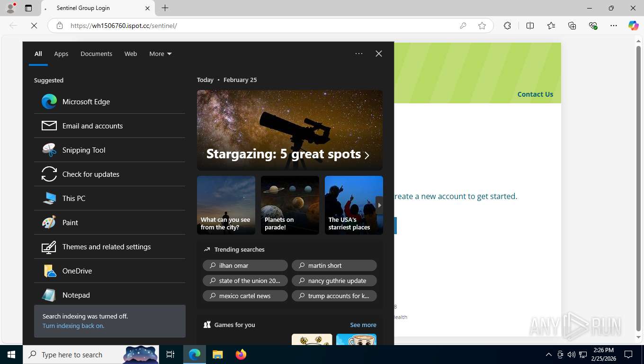The image size is (644, 364).
Task: Open OneDrive from suggested list
Action: pos(109,271)
